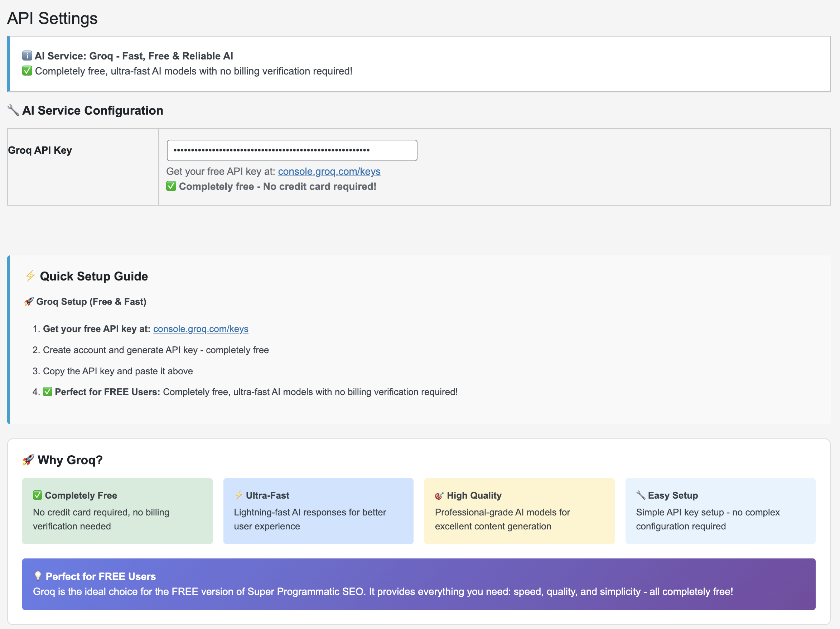
Task: Click the green checkmark under AI Service heading
Action: 27,71
